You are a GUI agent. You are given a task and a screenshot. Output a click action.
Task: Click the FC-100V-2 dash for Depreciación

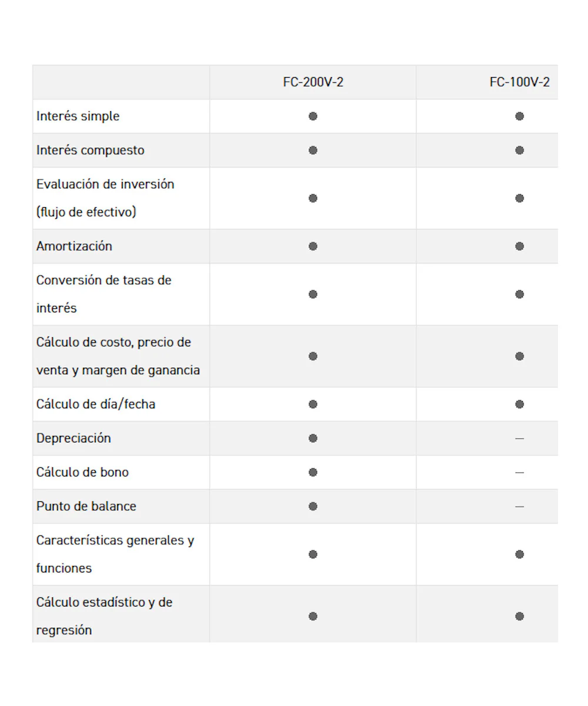coord(519,438)
